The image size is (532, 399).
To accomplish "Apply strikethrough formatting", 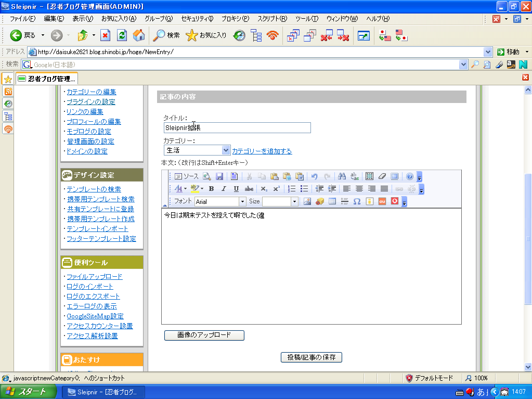I will 249,189.
